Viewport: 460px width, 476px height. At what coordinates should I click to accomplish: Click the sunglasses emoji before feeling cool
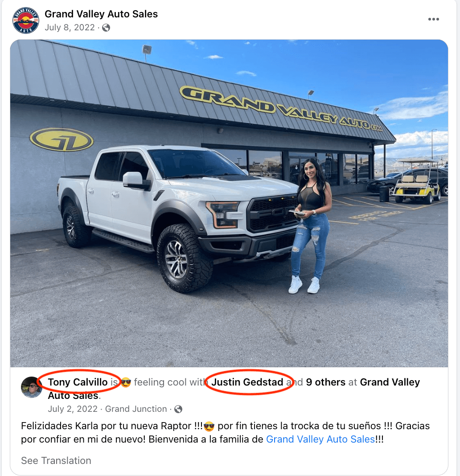[x=126, y=382]
